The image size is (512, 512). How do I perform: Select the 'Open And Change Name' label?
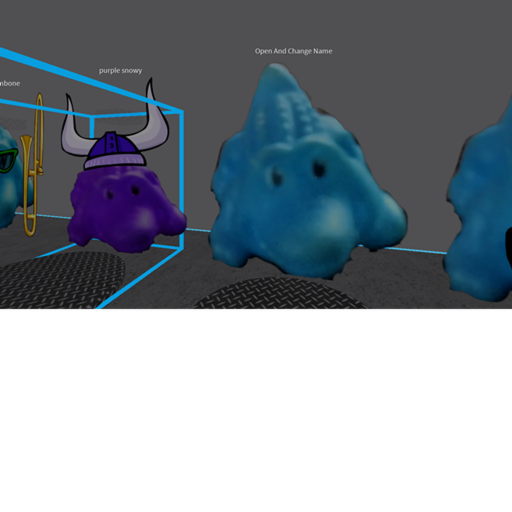[x=293, y=51]
